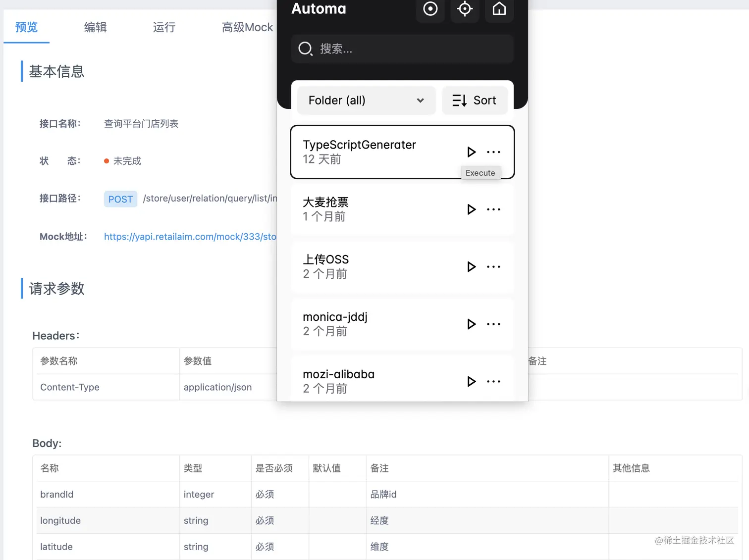Open more options for TypeScriptGenerater
Screen dimensions: 749x560
tap(493, 152)
